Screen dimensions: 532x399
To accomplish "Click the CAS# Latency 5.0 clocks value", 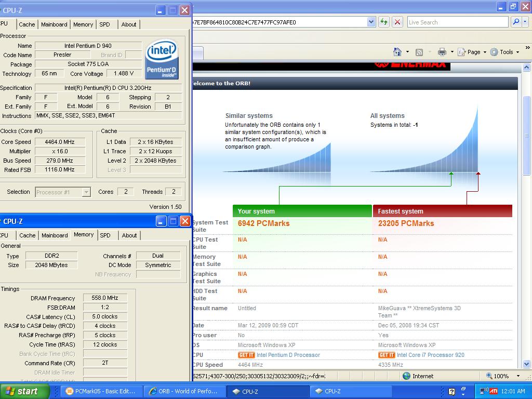I will 105,316.
